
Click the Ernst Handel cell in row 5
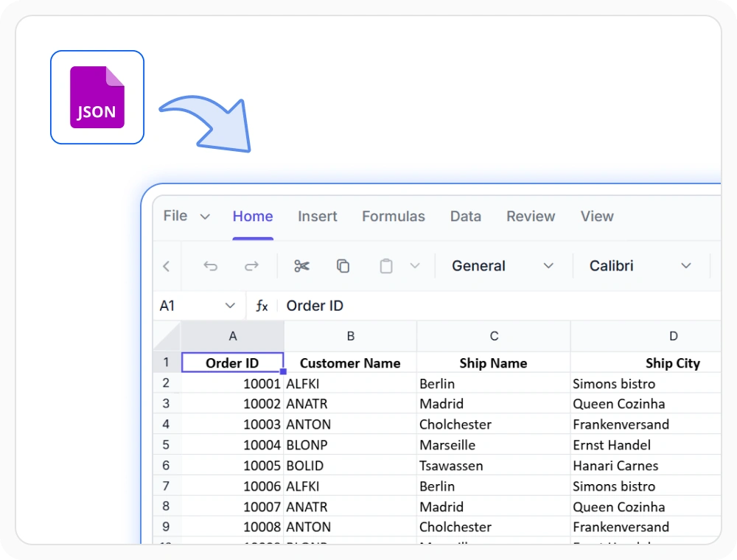pyautogui.click(x=646, y=445)
